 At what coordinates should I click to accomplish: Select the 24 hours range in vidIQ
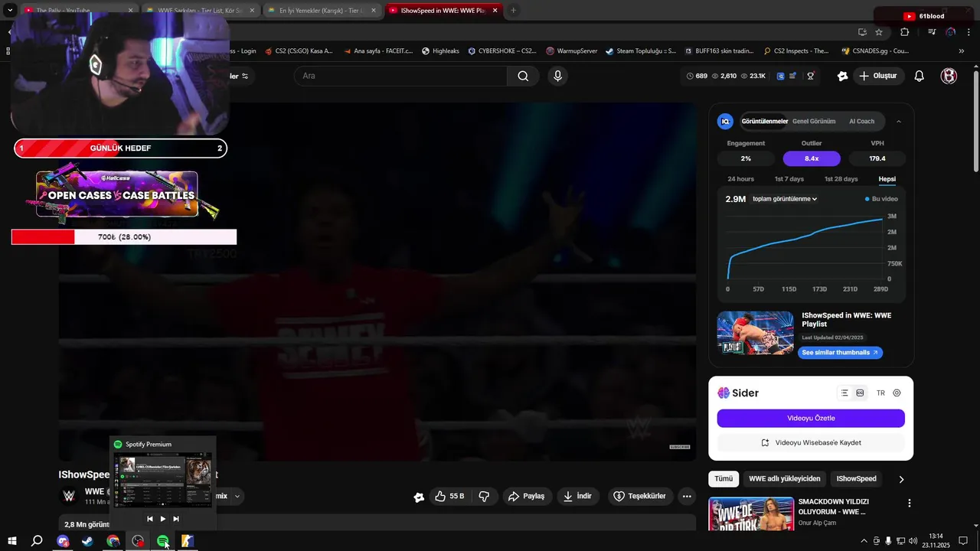coord(740,179)
